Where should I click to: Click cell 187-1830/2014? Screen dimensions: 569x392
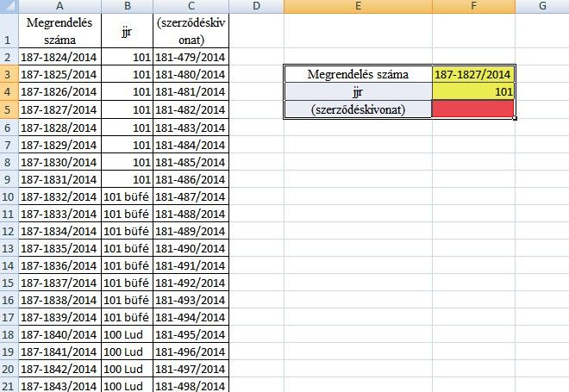coord(59,162)
